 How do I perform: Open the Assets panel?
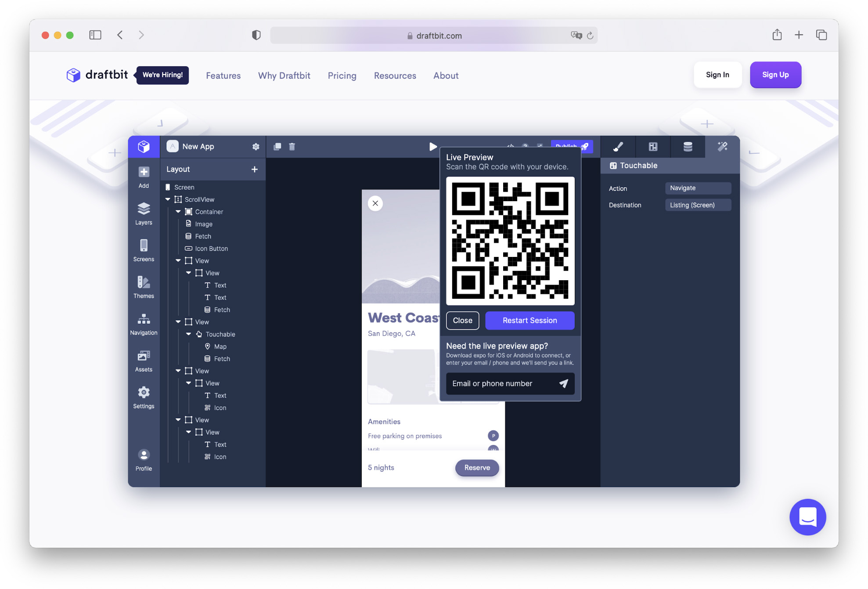tap(144, 361)
